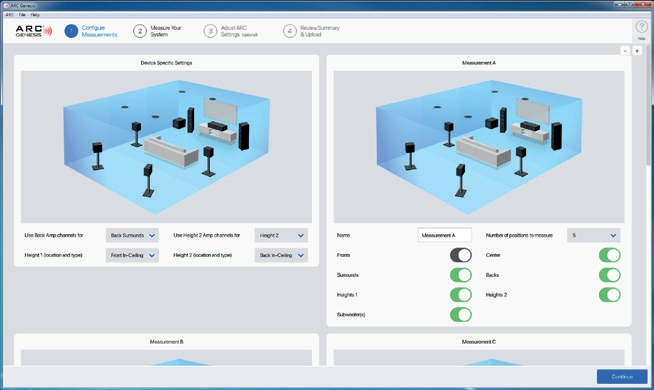Turn off the Subwoofer(s) toggle
Image resolution: width=654 pixels, height=390 pixels.
pyautogui.click(x=460, y=315)
